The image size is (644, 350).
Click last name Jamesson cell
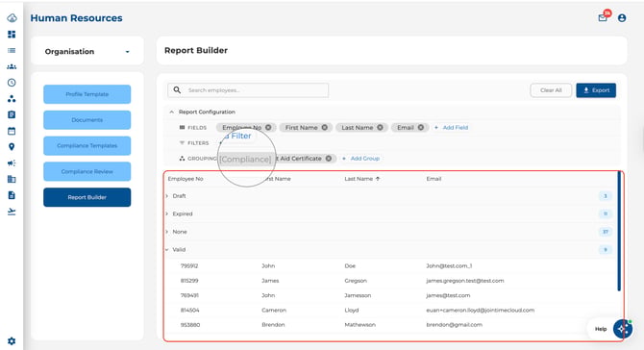(358, 295)
